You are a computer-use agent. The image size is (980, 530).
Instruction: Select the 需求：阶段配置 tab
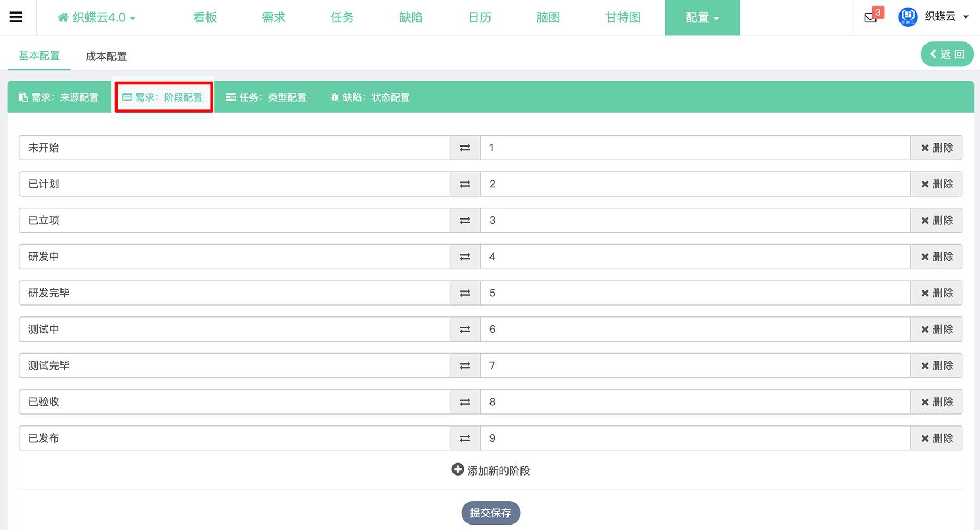[163, 98]
